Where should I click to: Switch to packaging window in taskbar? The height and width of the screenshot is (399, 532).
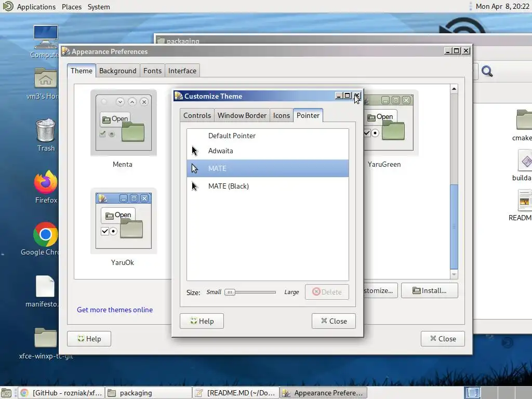(x=148, y=393)
